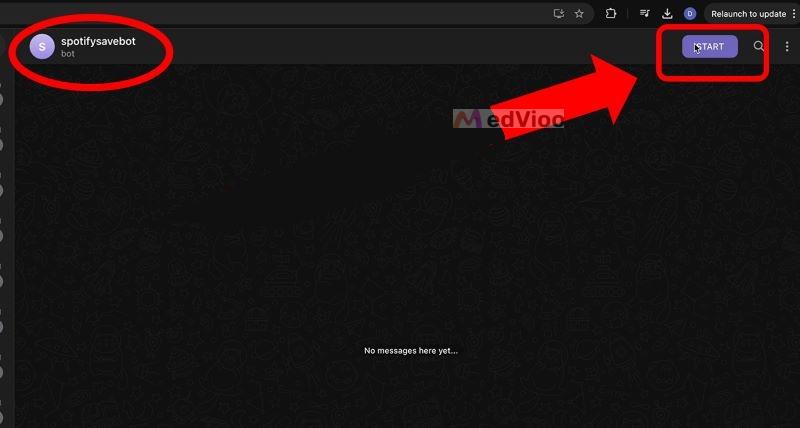Click the MedVioo watermark logo

coord(508,119)
